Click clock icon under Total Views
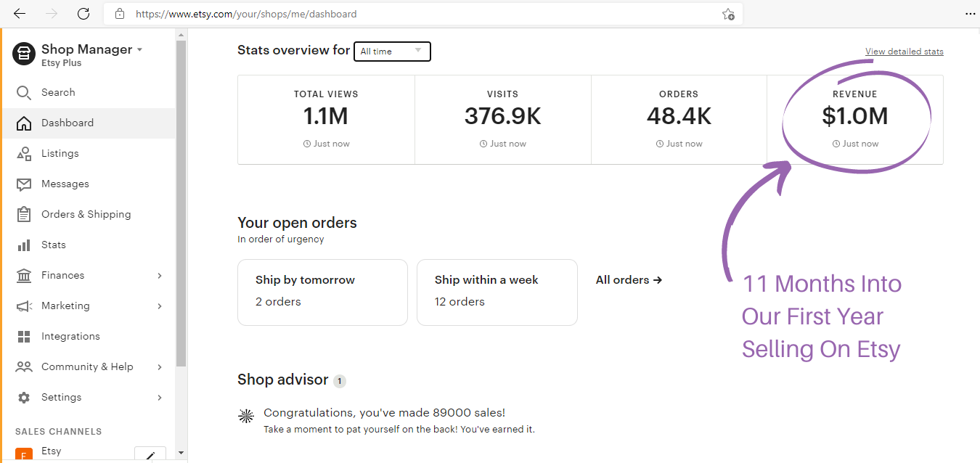This screenshot has height=463, width=980. (x=307, y=144)
